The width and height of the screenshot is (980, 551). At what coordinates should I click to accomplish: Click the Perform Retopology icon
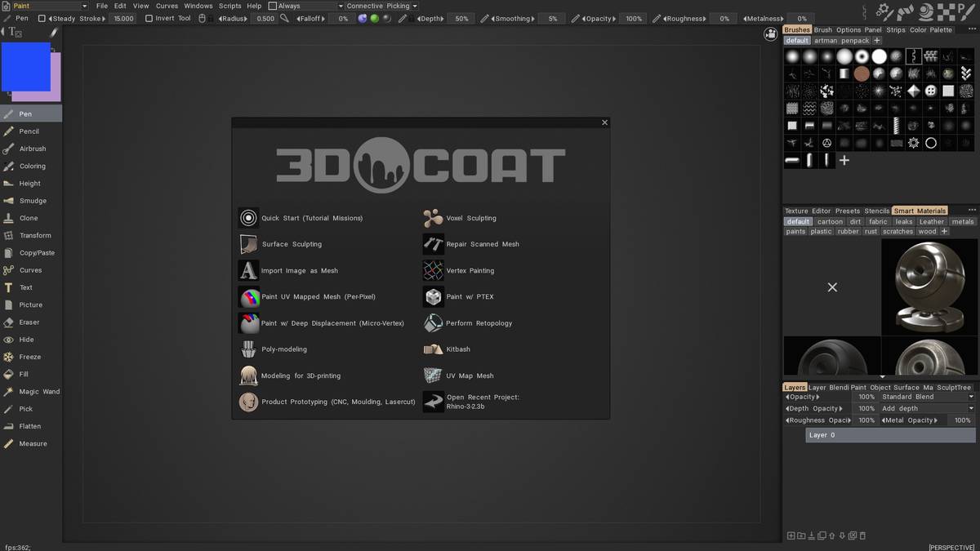tap(433, 323)
